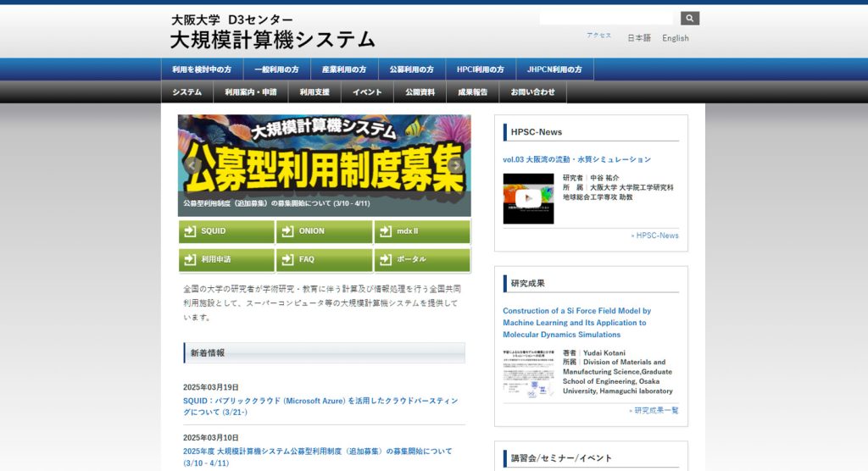This screenshot has height=471, width=868.
Task: Click the next slide arrow on banner
Action: [456, 165]
